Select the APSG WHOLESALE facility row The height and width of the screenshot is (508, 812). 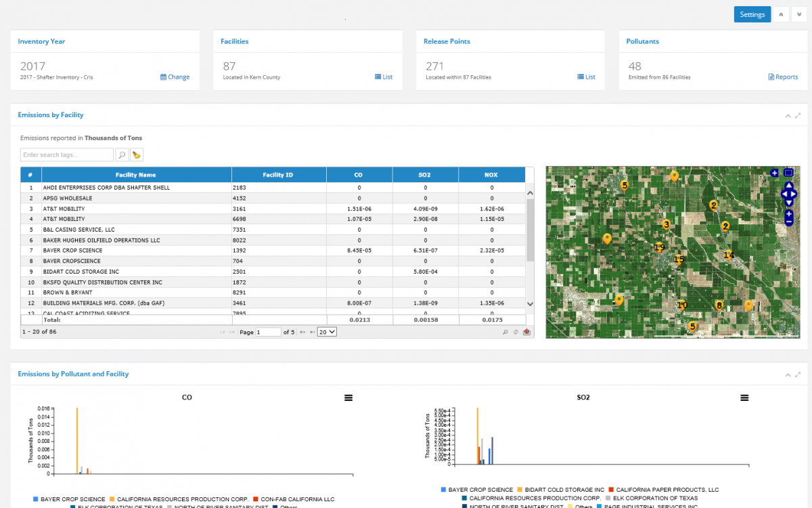273,198
